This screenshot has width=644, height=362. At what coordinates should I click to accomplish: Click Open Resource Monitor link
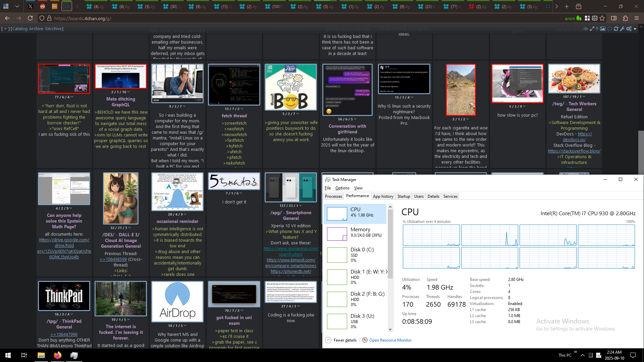[390, 340]
